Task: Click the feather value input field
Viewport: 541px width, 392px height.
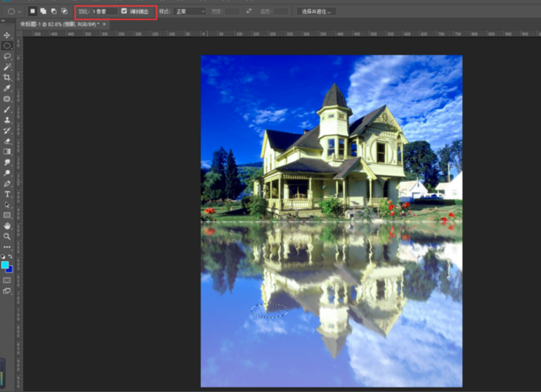Action: (104, 11)
